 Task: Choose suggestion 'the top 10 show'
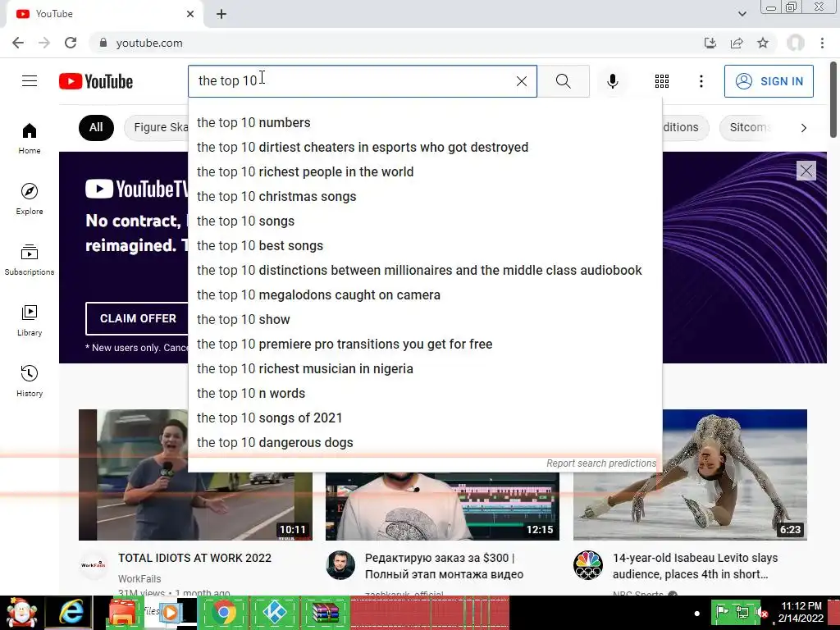click(425, 320)
